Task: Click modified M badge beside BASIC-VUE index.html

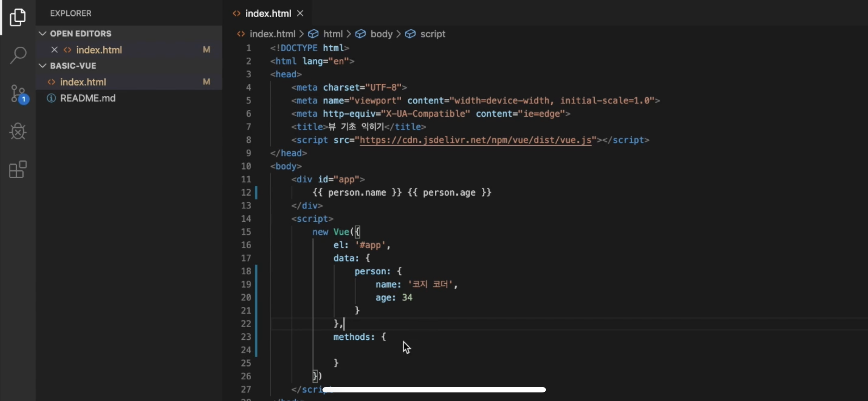Action: pyautogui.click(x=206, y=82)
